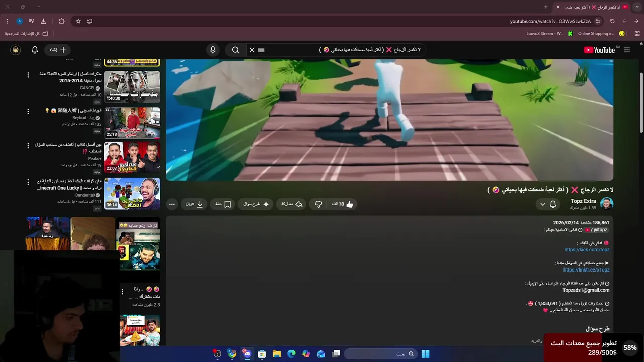Viewport: 644px width, 362px height.
Task: Reload the page with the refresh button
Action: coord(612,21)
